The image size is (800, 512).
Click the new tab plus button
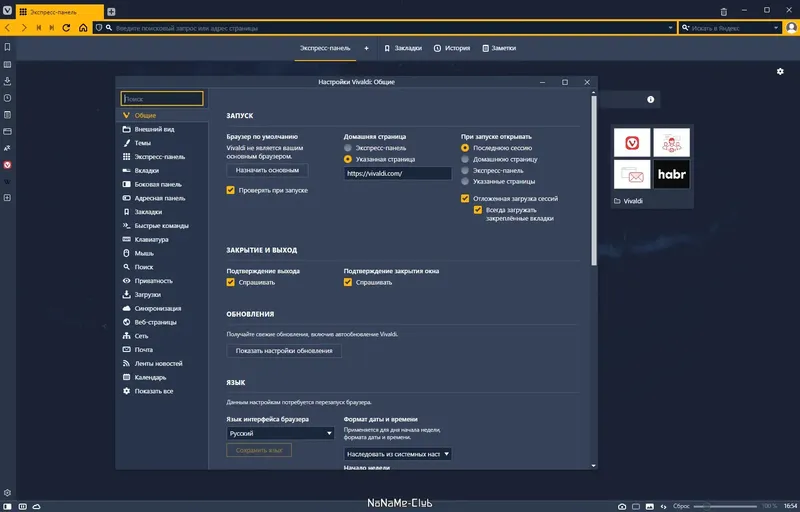[111, 11]
